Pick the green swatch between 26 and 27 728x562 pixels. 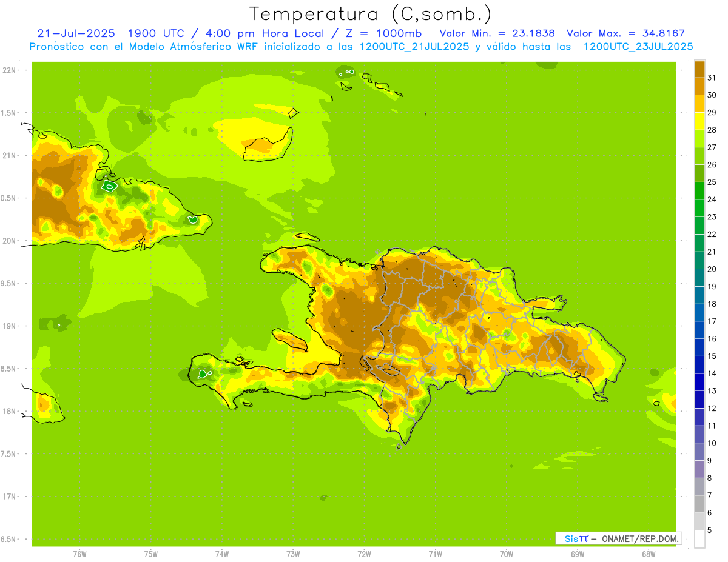699,156
